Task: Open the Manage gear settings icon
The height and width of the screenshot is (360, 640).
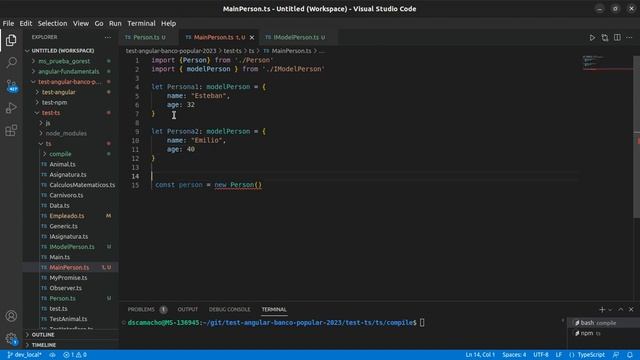Action: point(11,338)
